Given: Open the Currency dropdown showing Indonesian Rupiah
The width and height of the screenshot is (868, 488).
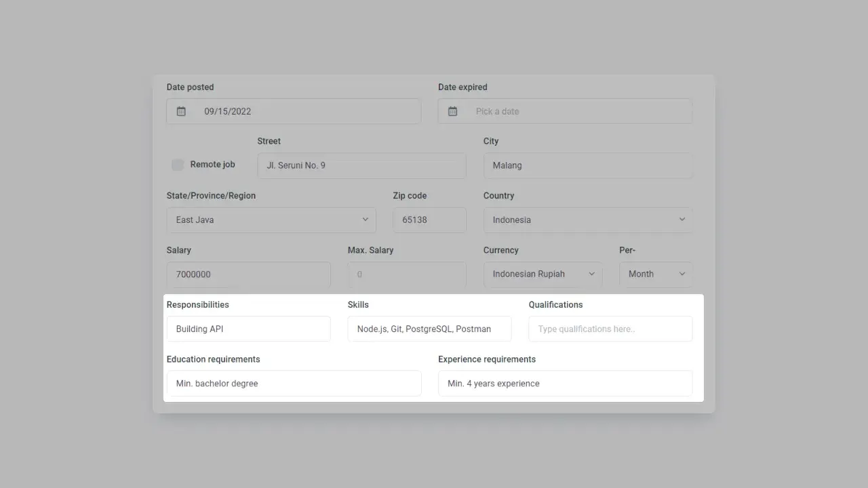Looking at the screenshot, I should [x=542, y=274].
